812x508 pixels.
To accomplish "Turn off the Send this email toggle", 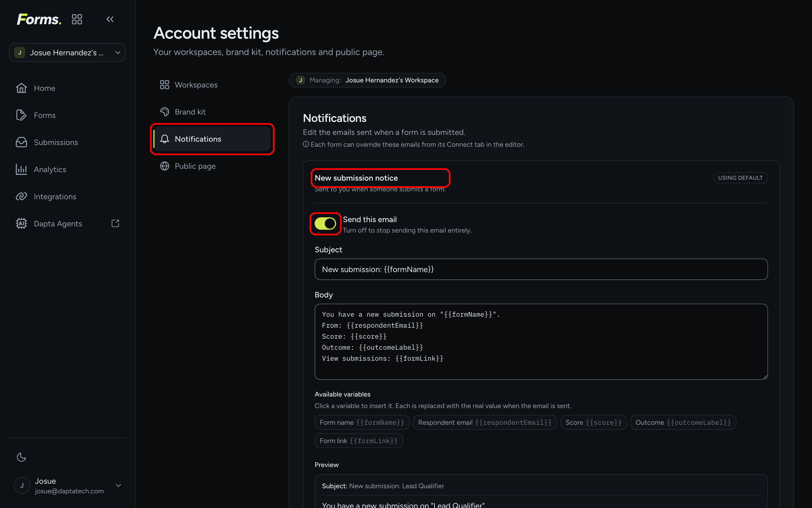I will point(325,224).
